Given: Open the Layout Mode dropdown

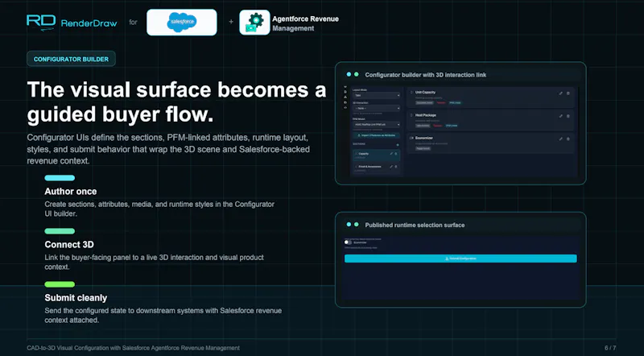Looking at the screenshot, I should pyautogui.click(x=376, y=95).
